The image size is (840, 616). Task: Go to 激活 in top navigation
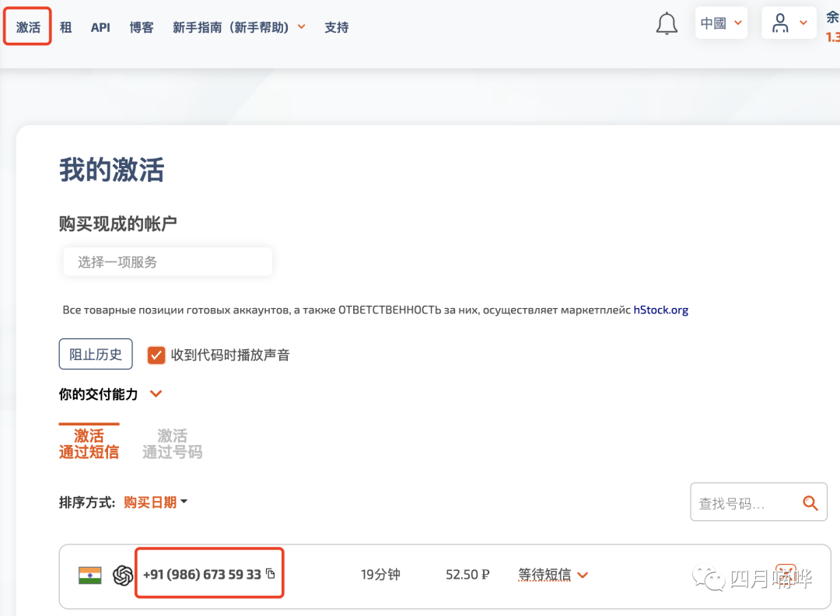(x=28, y=26)
